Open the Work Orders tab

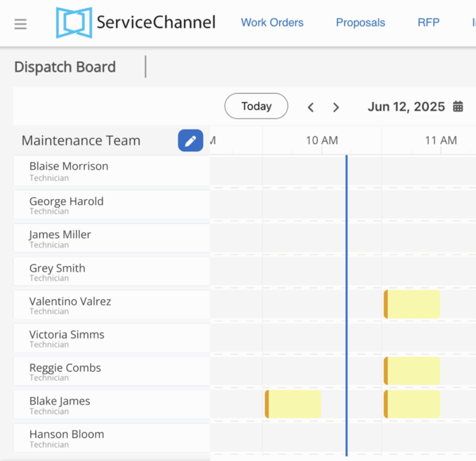click(x=272, y=23)
